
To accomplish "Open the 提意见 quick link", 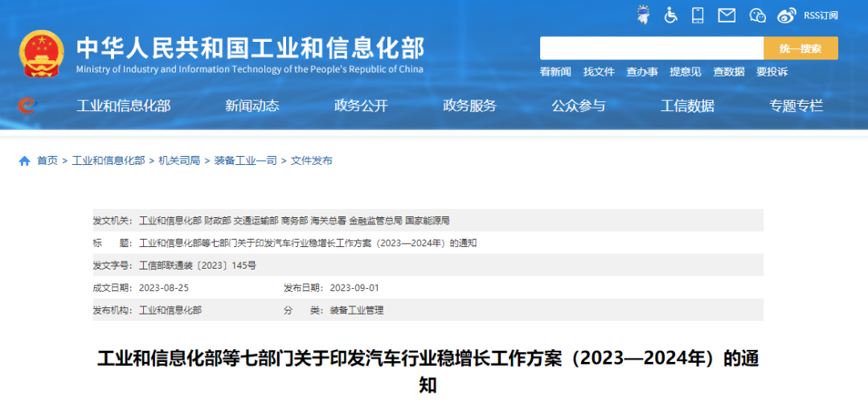I will point(686,72).
